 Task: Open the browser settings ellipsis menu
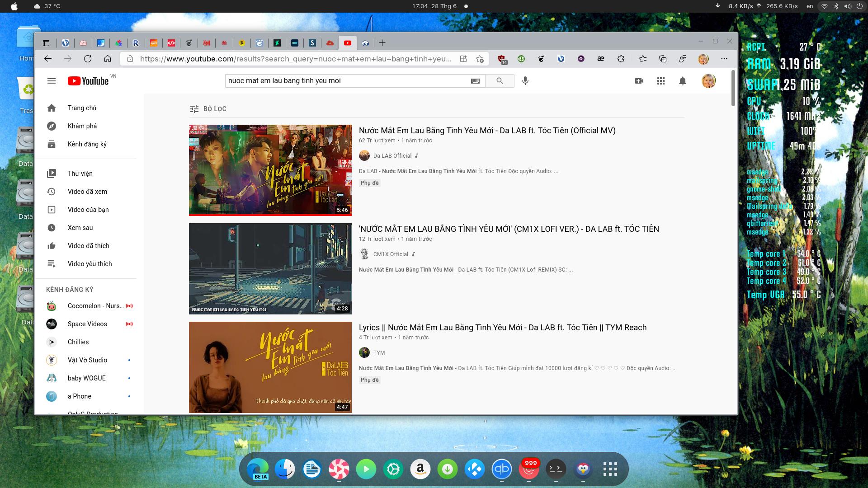724,59
